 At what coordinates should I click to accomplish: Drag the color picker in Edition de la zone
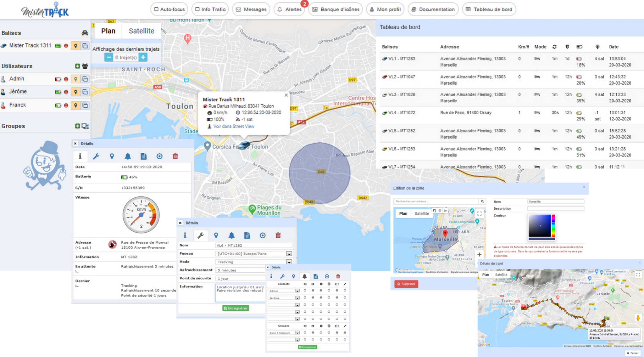tap(540, 225)
